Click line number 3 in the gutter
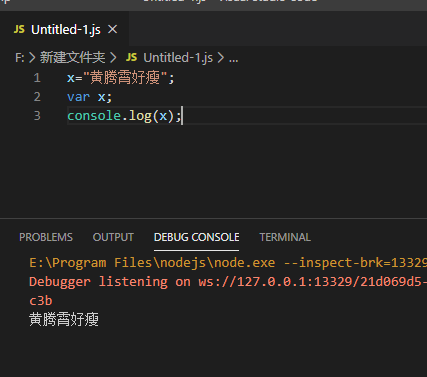427x377 pixels. pyautogui.click(x=37, y=116)
